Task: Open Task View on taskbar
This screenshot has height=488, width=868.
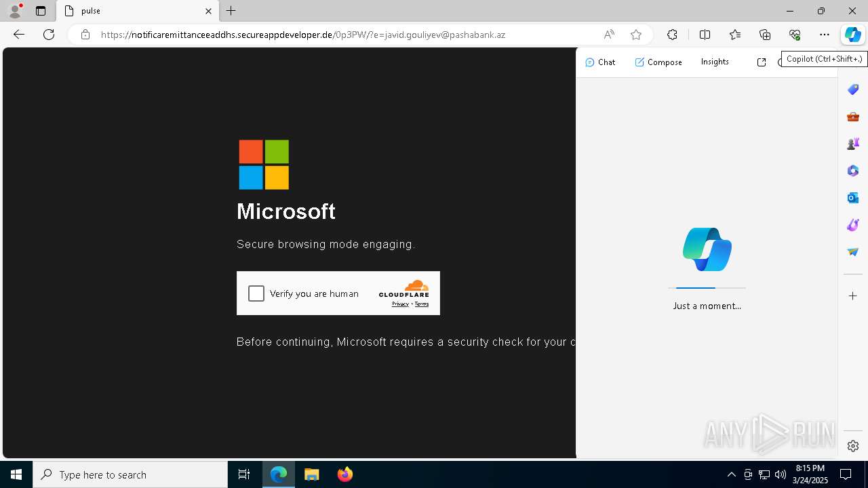Action: [244, 474]
